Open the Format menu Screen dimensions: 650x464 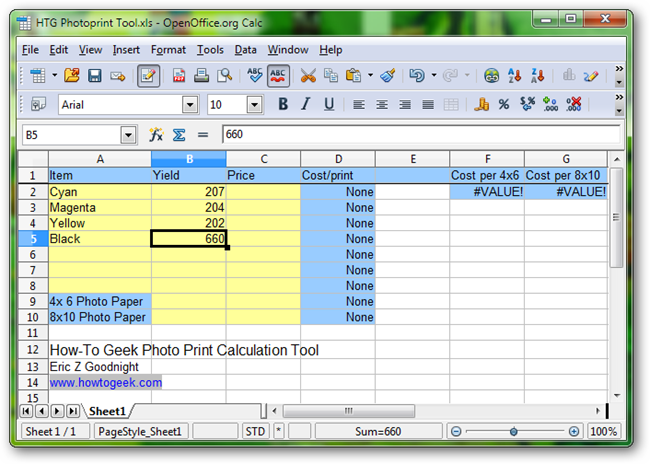pos(168,49)
